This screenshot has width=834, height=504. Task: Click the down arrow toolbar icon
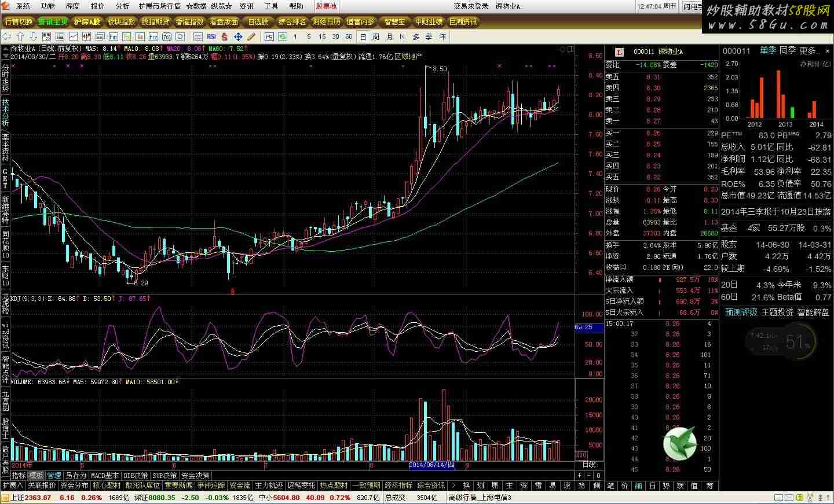click(33, 36)
